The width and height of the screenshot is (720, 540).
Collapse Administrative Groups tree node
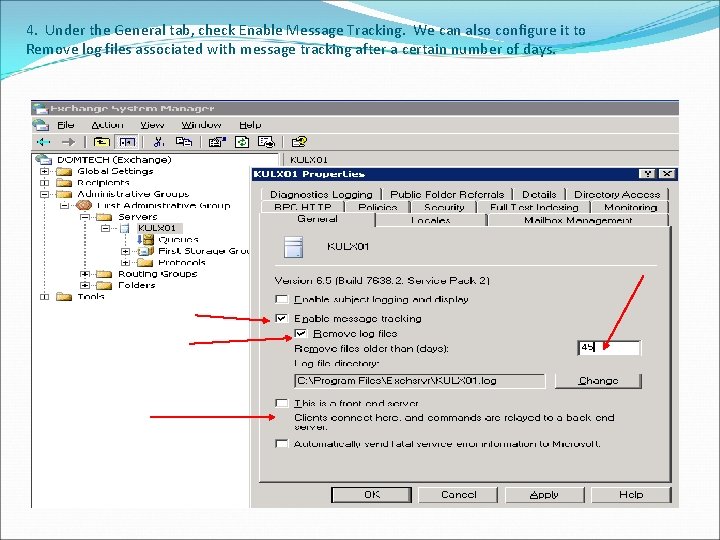pyautogui.click(x=45, y=194)
